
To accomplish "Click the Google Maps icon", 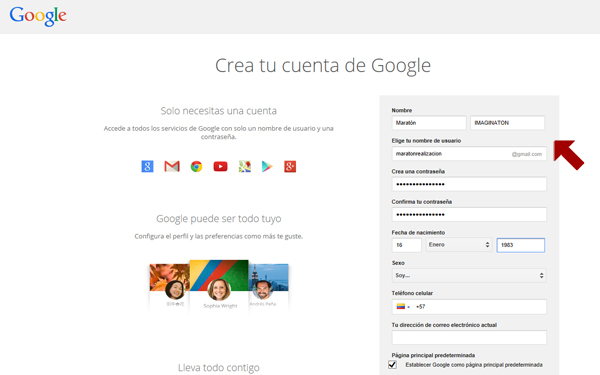I will [245, 166].
